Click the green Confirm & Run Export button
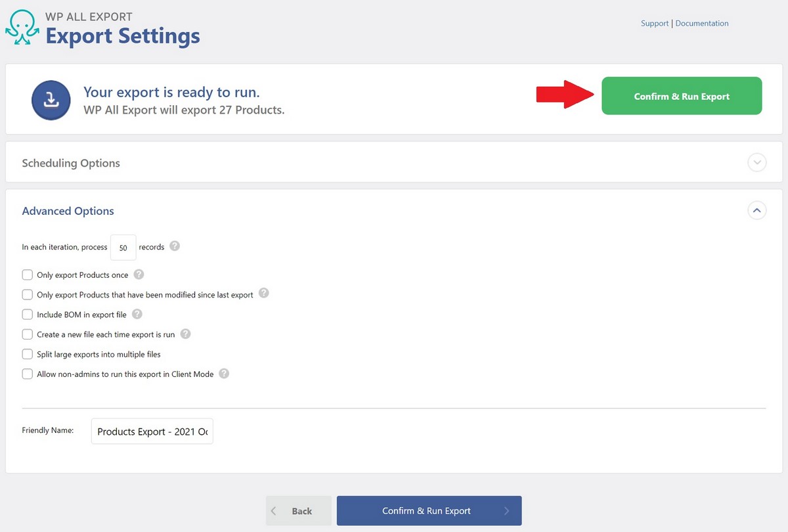The image size is (788, 532). (682, 96)
